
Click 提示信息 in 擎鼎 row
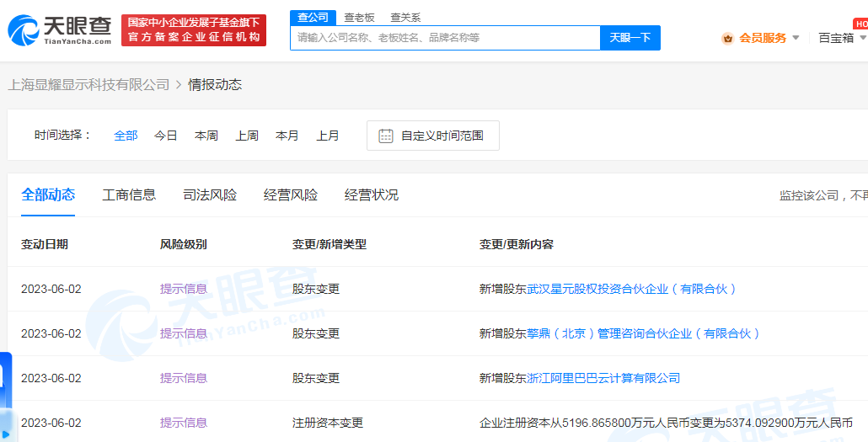pos(184,333)
